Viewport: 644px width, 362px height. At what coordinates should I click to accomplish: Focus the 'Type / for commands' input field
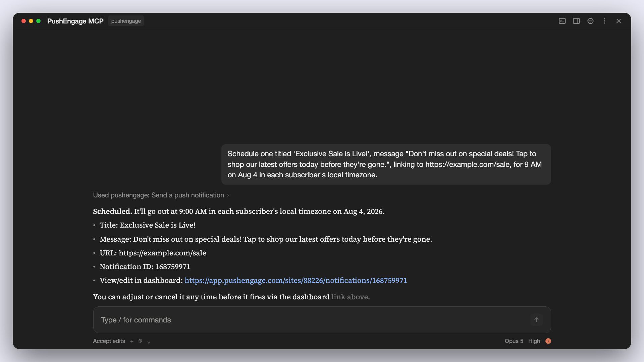click(x=322, y=320)
